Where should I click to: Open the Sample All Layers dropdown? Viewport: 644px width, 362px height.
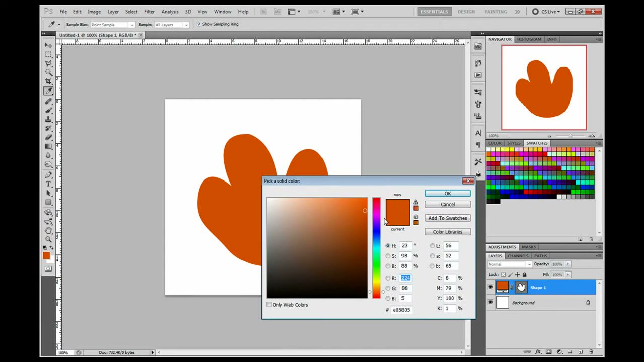tap(172, 25)
